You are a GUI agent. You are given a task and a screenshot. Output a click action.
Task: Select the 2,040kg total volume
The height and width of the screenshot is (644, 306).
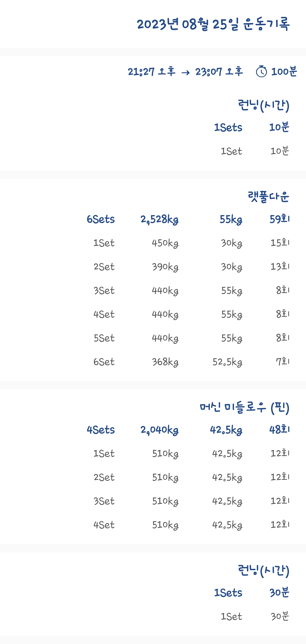[x=159, y=430]
